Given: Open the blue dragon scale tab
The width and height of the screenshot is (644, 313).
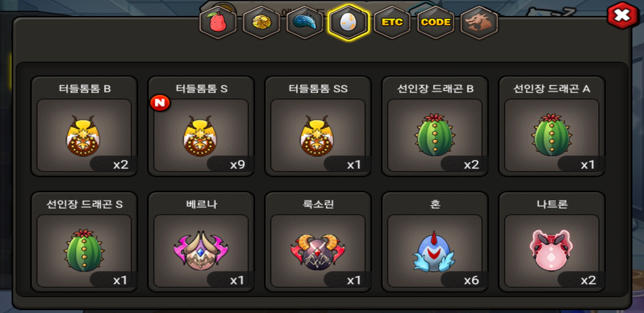Looking at the screenshot, I should point(305,22).
